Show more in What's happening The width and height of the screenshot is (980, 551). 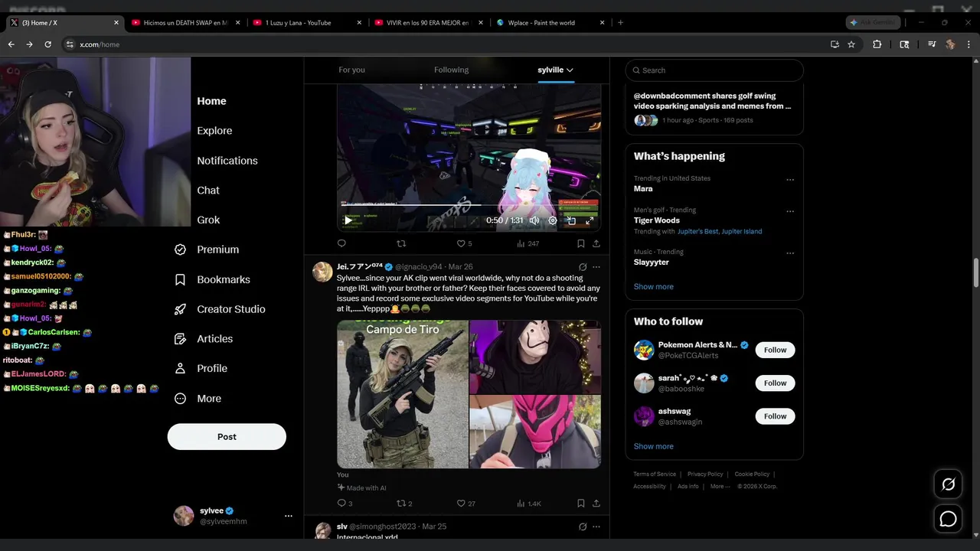point(654,286)
